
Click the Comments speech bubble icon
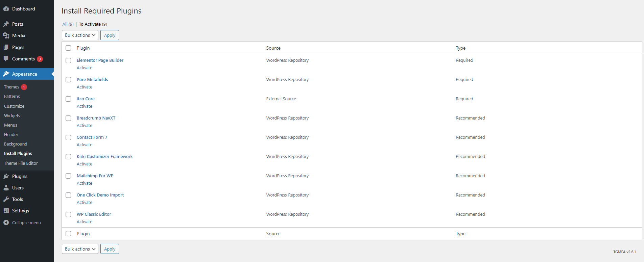(6, 59)
